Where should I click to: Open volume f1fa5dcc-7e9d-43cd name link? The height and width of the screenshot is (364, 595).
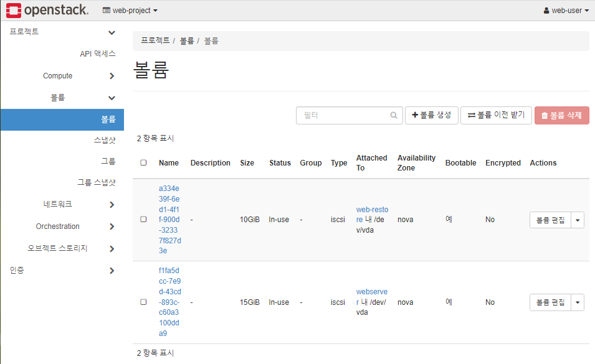(x=170, y=302)
